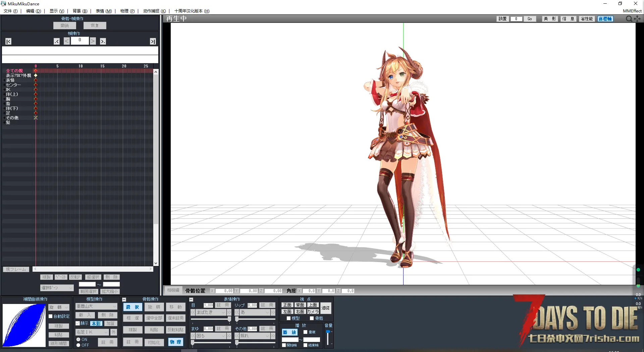Jump to the last frame
This screenshot has width=644, height=352.
(x=153, y=41)
